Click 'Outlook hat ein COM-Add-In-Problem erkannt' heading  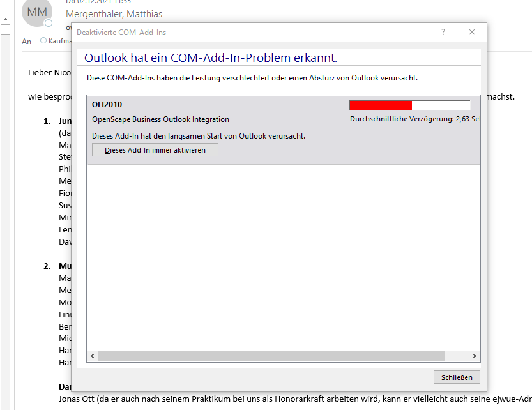[x=211, y=57]
